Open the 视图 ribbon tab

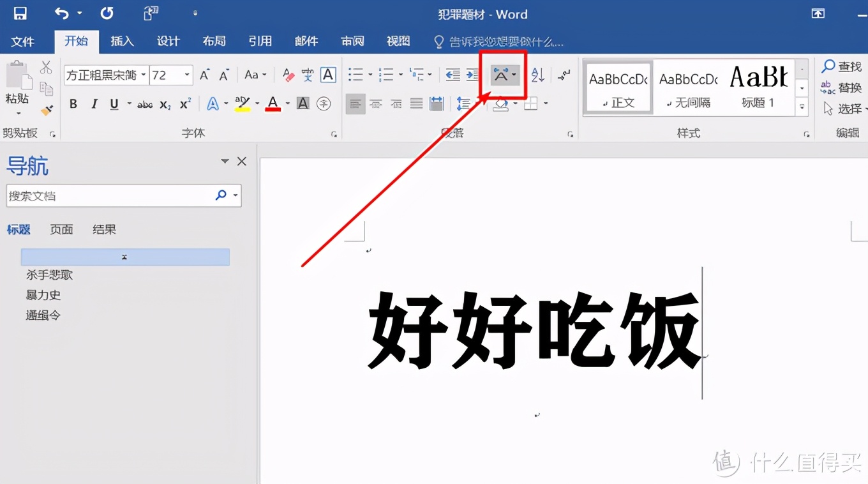(398, 41)
